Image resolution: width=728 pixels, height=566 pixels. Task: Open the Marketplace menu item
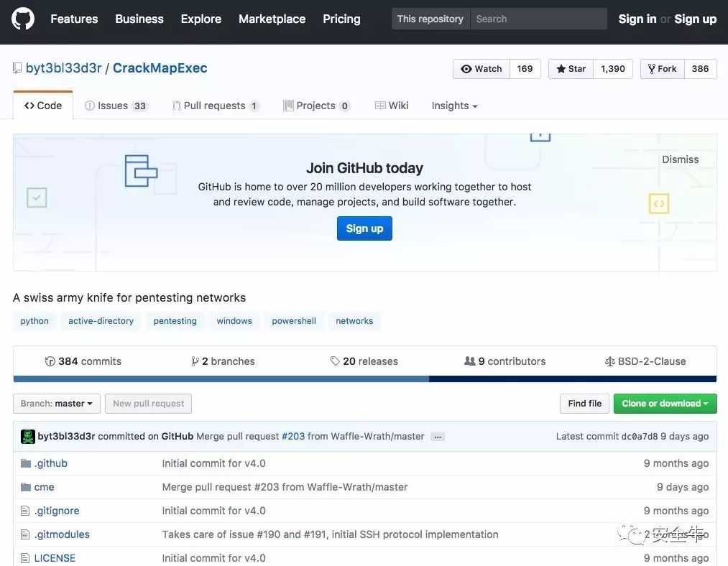click(x=272, y=19)
